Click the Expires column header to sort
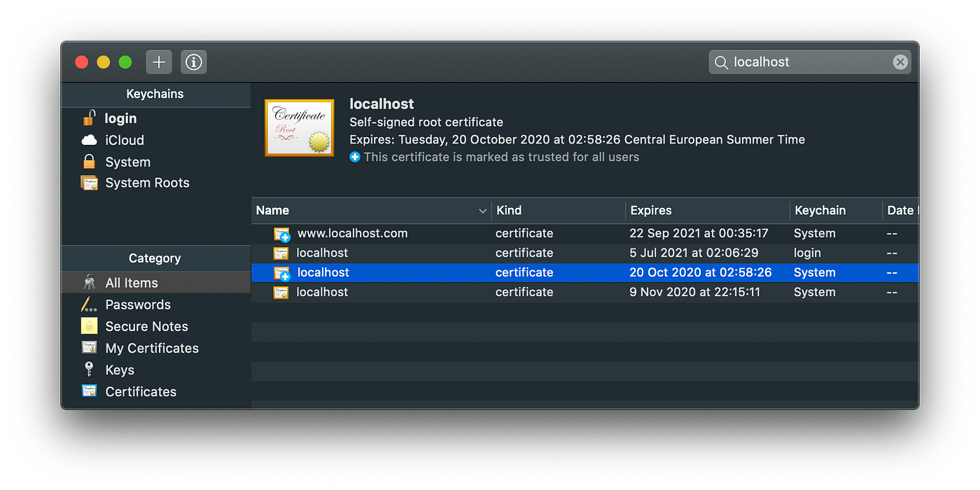The height and width of the screenshot is (490, 980). [x=651, y=210]
